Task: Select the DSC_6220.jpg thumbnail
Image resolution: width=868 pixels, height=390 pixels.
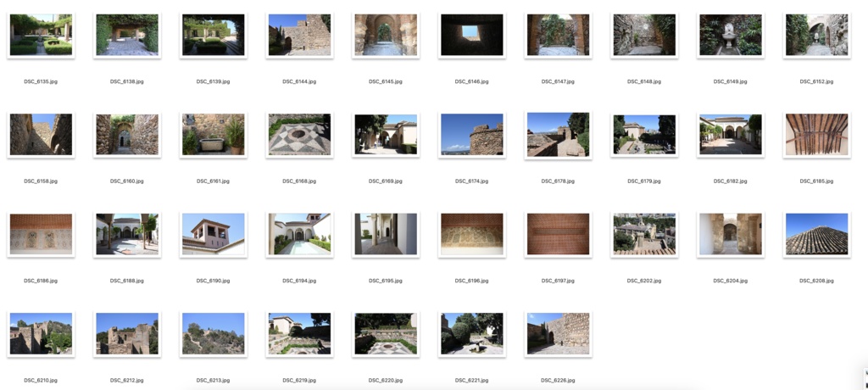Action: (386, 334)
